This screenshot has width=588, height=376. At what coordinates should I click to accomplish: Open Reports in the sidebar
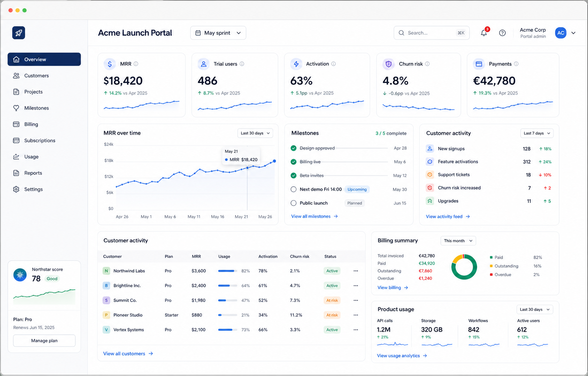pyautogui.click(x=44, y=173)
